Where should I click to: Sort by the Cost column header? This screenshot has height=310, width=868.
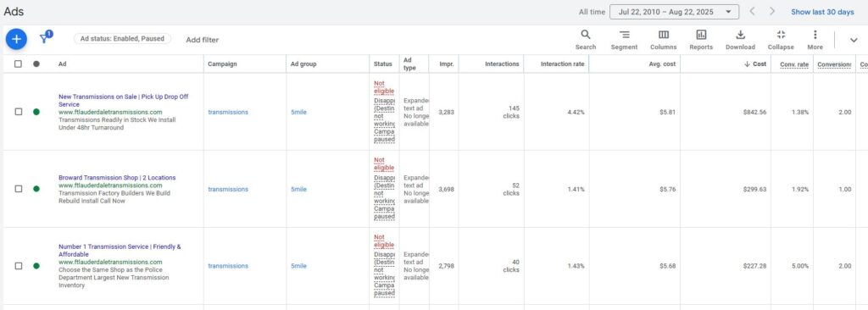click(x=755, y=64)
